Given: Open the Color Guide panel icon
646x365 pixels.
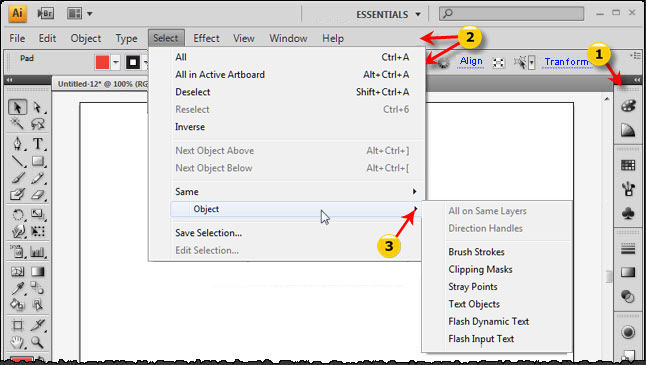Looking at the screenshot, I should click(x=628, y=130).
